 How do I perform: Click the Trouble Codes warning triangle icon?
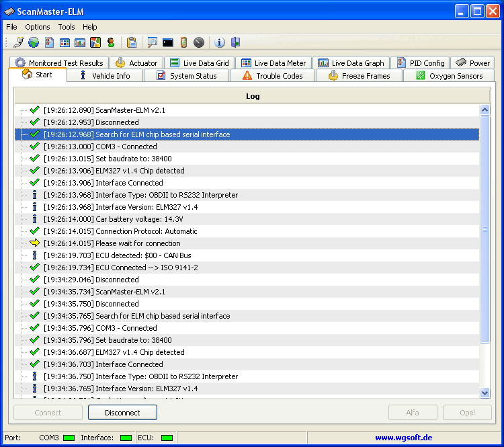[x=247, y=75]
